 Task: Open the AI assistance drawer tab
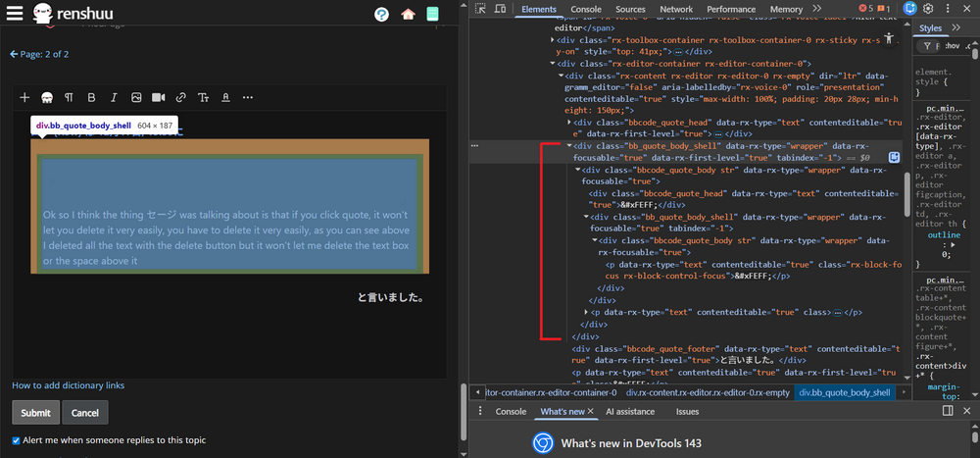tap(629, 412)
